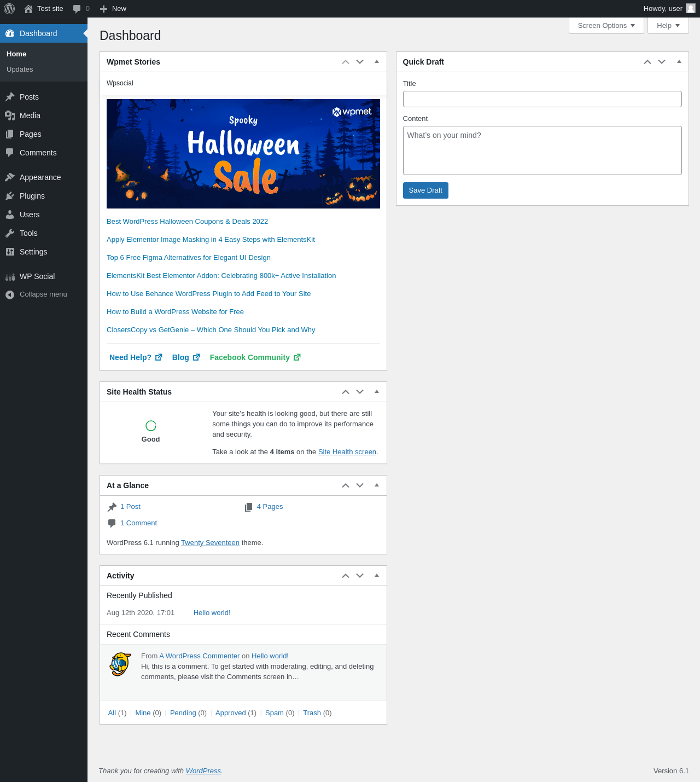Toggle the Activity panel collapse triangle
Image resolution: width=700 pixels, height=782 pixels.
point(377,576)
